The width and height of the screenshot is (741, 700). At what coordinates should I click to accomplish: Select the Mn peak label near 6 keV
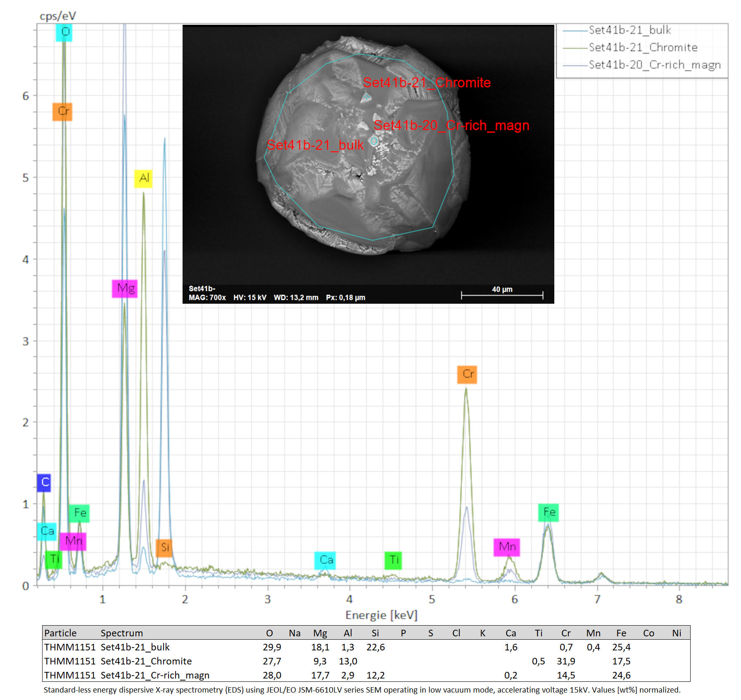[x=507, y=548]
